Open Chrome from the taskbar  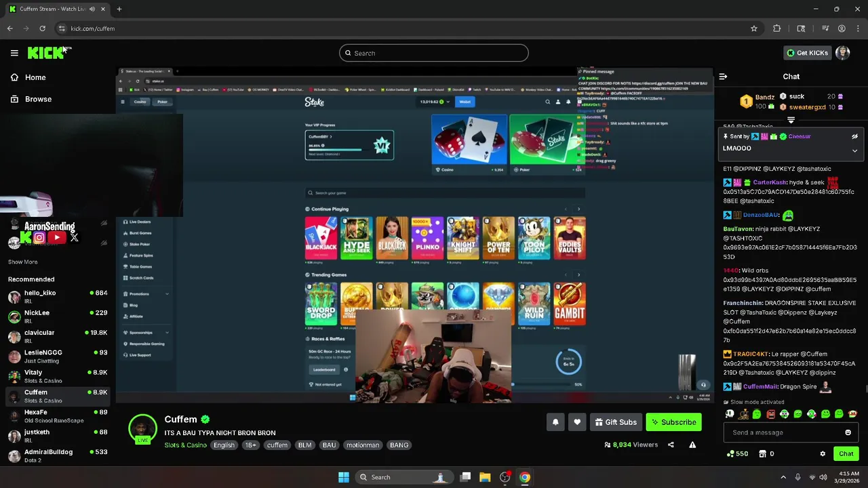tap(524, 477)
